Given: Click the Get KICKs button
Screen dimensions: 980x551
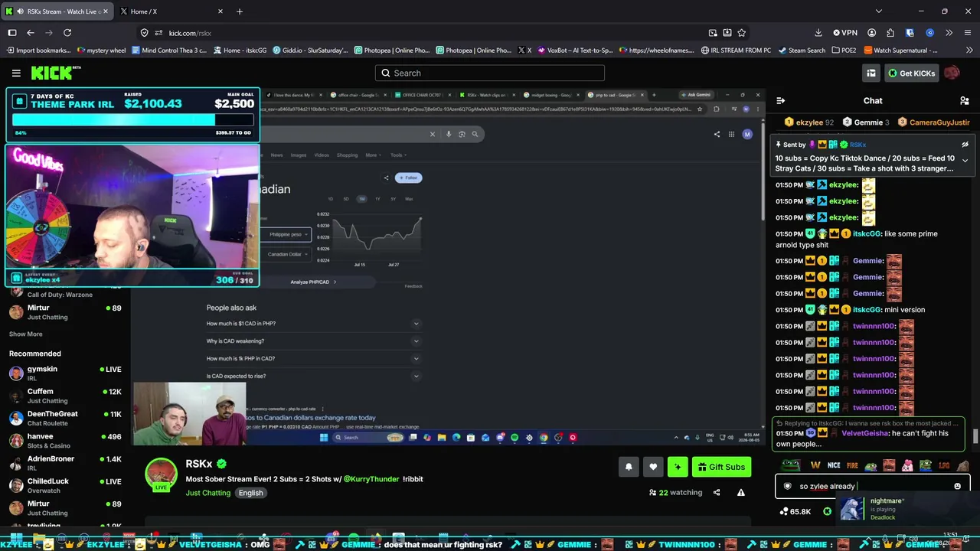Looking at the screenshot, I should (x=912, y=73).
